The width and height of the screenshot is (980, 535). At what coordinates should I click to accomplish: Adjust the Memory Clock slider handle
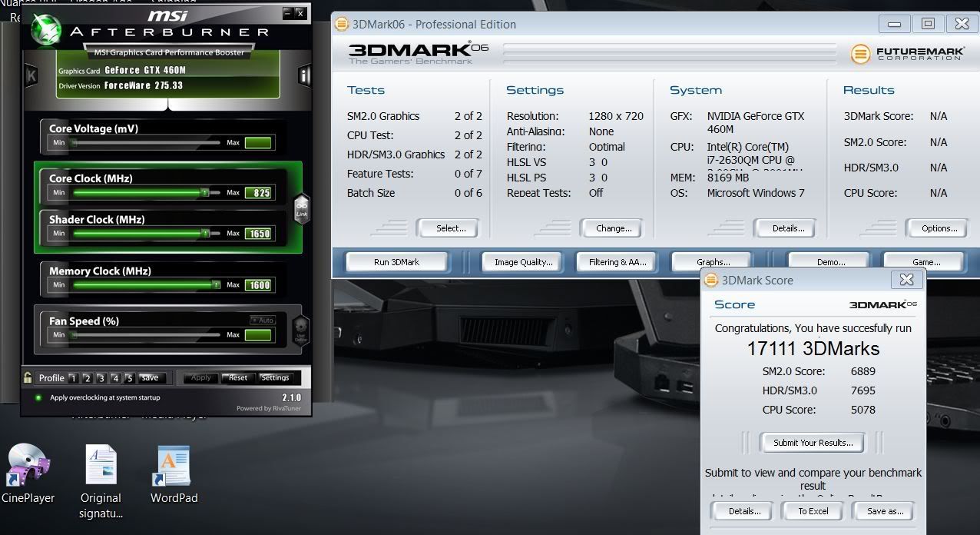point(216,284)
